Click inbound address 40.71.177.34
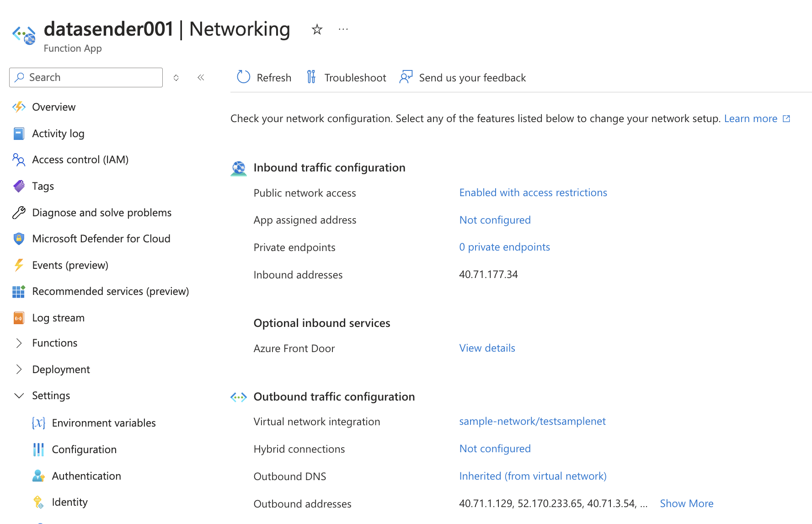 click(x=488, y=274)
